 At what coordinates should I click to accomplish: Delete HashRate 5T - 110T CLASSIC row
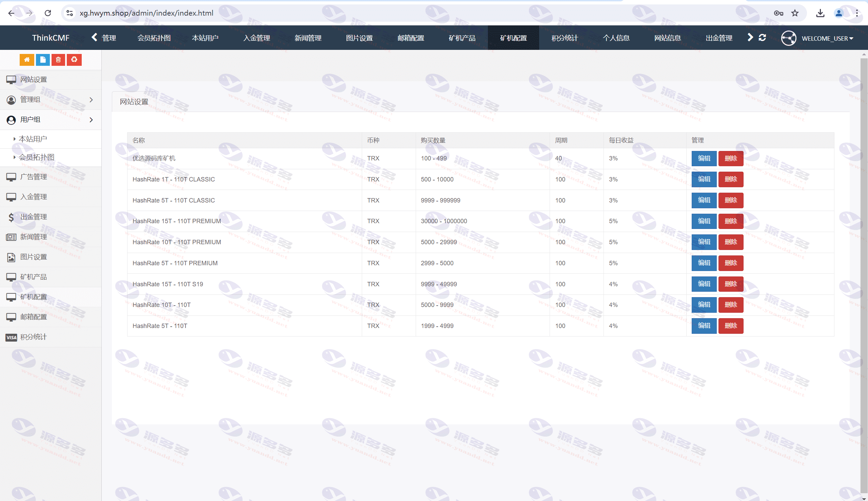[731, 200]
